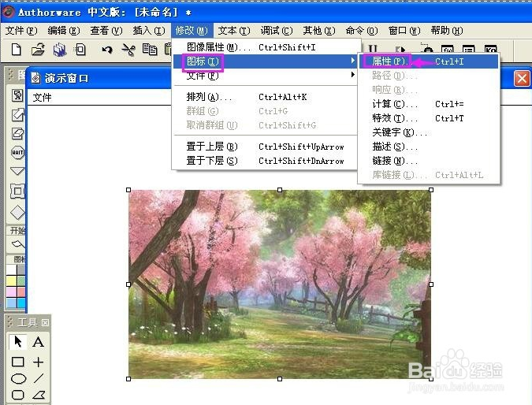
Task: Select the Framework icon in icon palette
Action: click(17, 191)
